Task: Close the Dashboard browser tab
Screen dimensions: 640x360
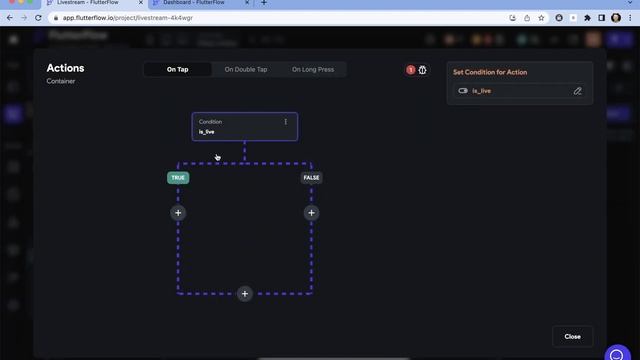Action: tap(247, 2)
